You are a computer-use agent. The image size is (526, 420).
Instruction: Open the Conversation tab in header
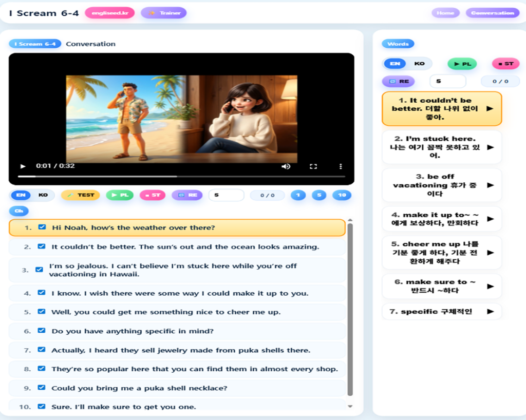492,13
